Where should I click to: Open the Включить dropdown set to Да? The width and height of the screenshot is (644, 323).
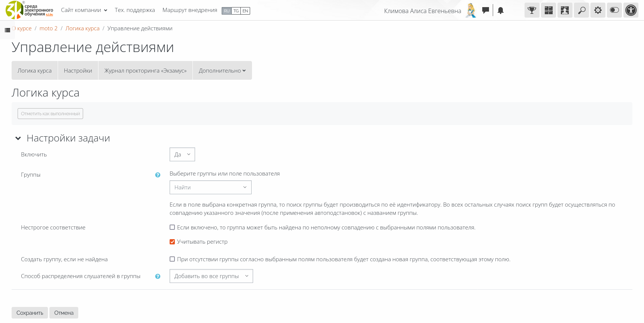182,155
